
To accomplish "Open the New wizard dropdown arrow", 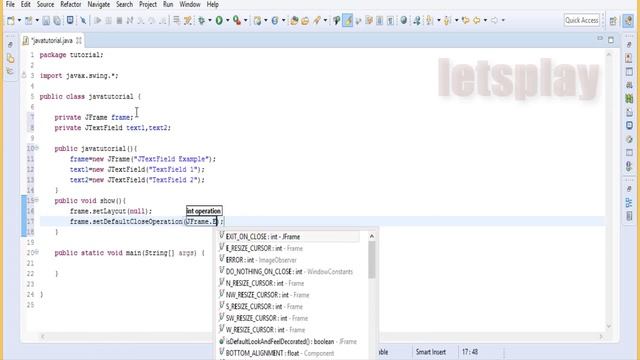I will tap(19, 20).
